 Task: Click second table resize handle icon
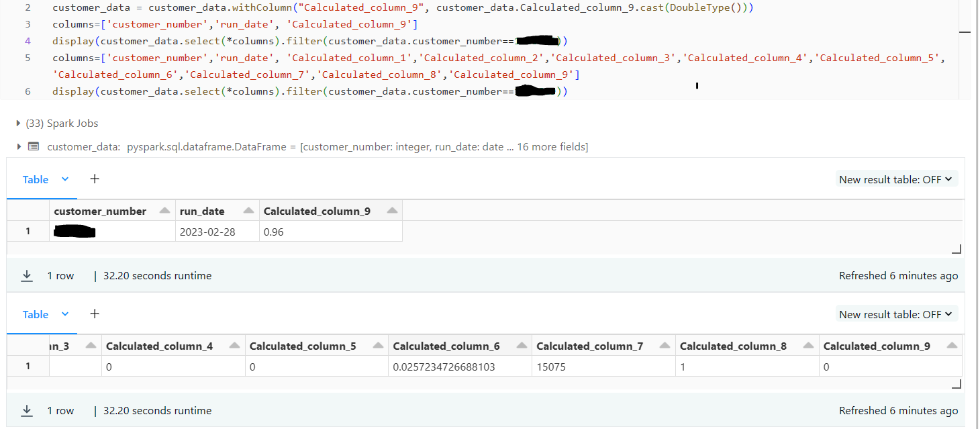click(x=957, y=384)
